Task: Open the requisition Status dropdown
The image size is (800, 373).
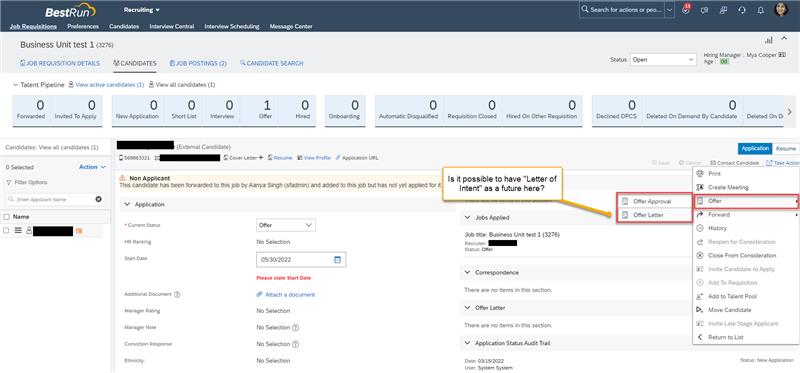Action: coord(663,60)
